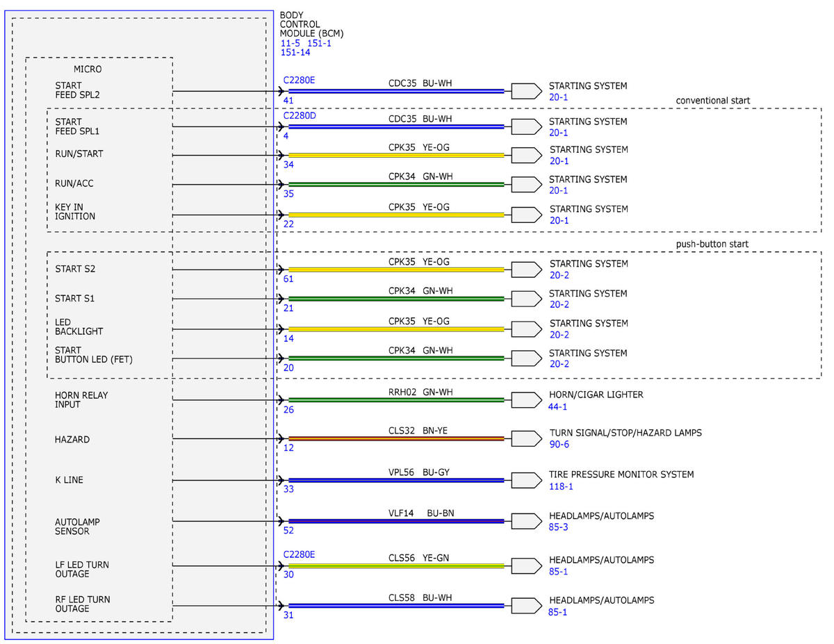Viewport: 834px width, 644px height.
Task: Click the off-page arrow on the CLS32 BN-YE wire
Action: click(x=526, y=438)
